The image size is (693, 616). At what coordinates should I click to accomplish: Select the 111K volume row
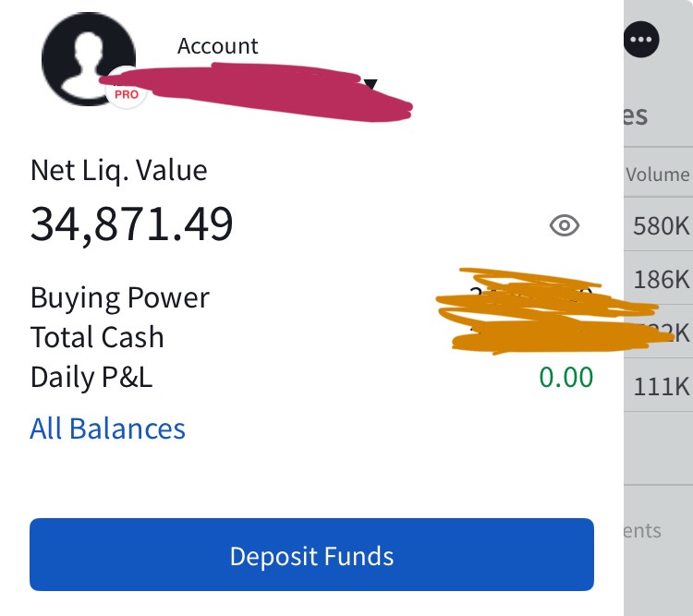[661, 386]
